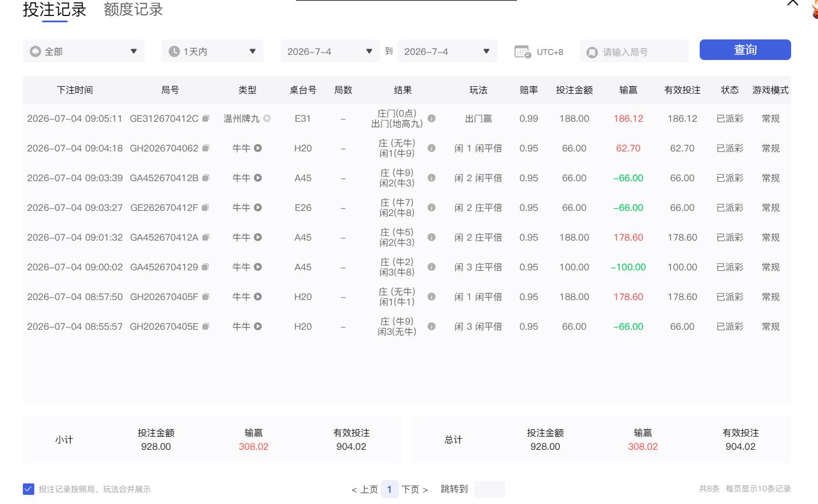818x504 pixels.
Task: Show result info for round GA452670412A
Action: 432,237
